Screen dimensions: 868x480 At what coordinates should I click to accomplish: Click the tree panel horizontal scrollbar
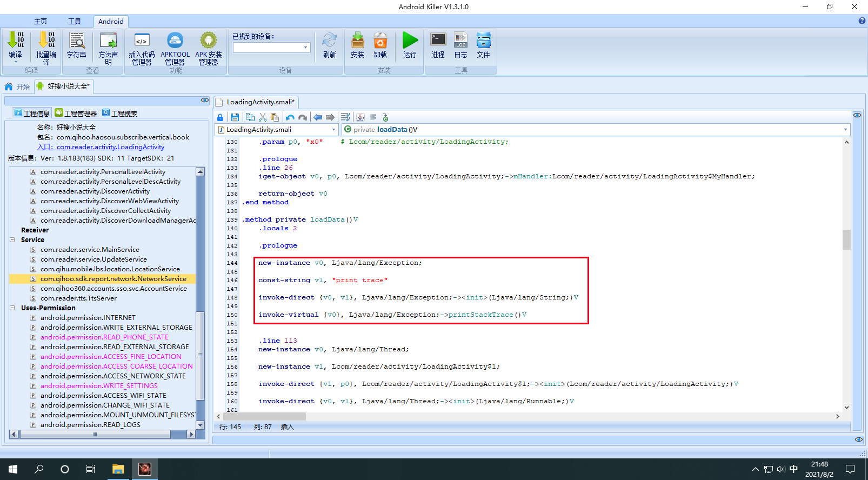[102, 434]
